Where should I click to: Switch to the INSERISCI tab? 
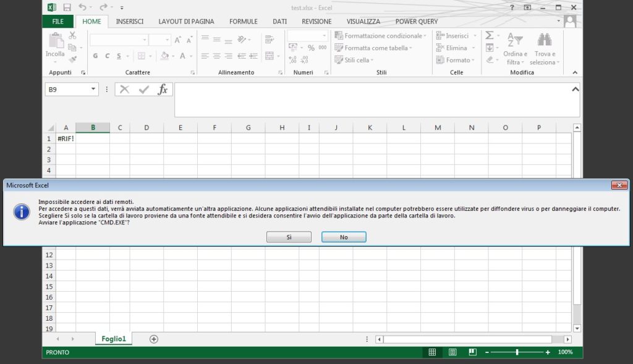click(130, 22)
